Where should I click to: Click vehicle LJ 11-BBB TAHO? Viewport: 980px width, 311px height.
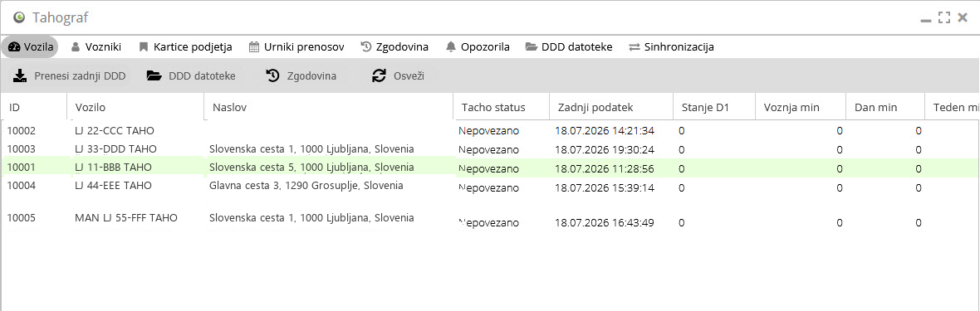click(113, 167)
